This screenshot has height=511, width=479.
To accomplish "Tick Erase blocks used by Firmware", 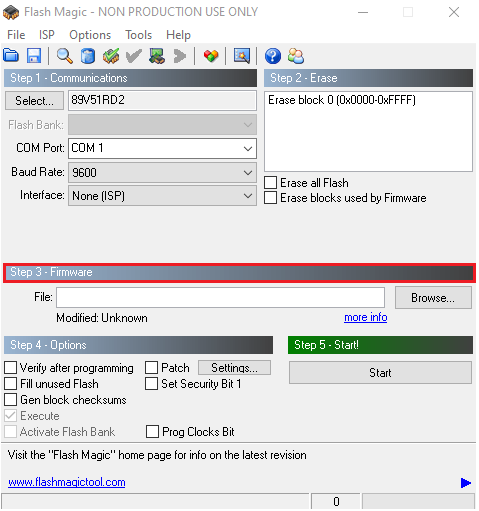I will click(x=270, y=197).
